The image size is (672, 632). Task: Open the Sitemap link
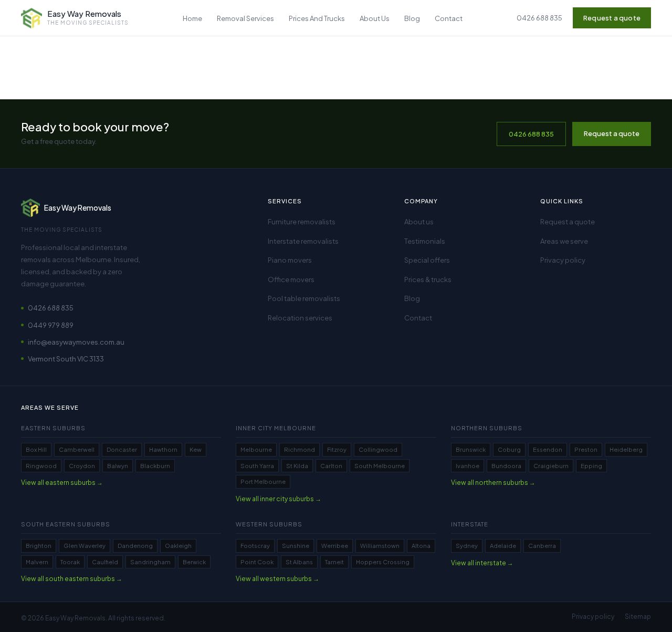pyautogui.click(x=638, y=617)
